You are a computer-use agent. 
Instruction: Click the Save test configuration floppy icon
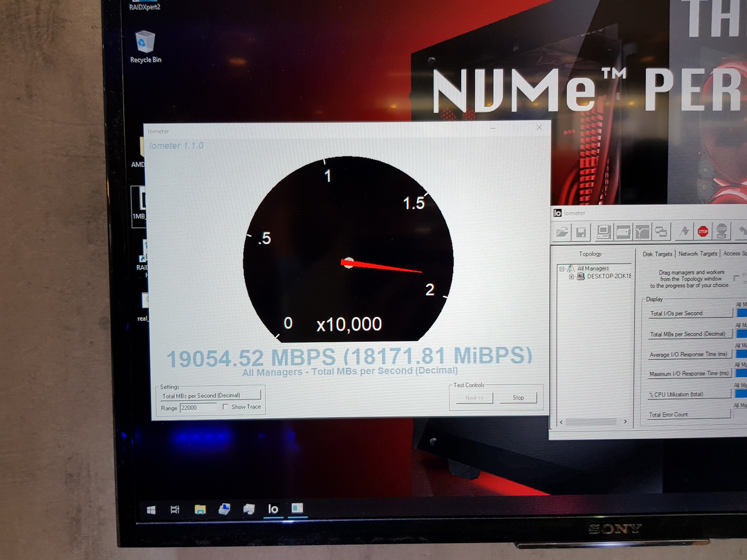[581, 232]
